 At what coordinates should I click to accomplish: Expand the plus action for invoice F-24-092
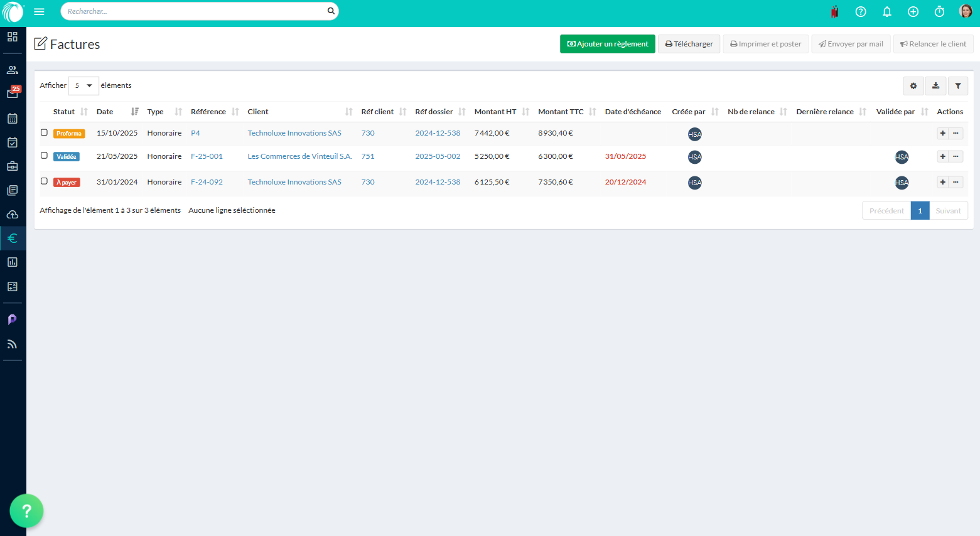coord(942,182)
